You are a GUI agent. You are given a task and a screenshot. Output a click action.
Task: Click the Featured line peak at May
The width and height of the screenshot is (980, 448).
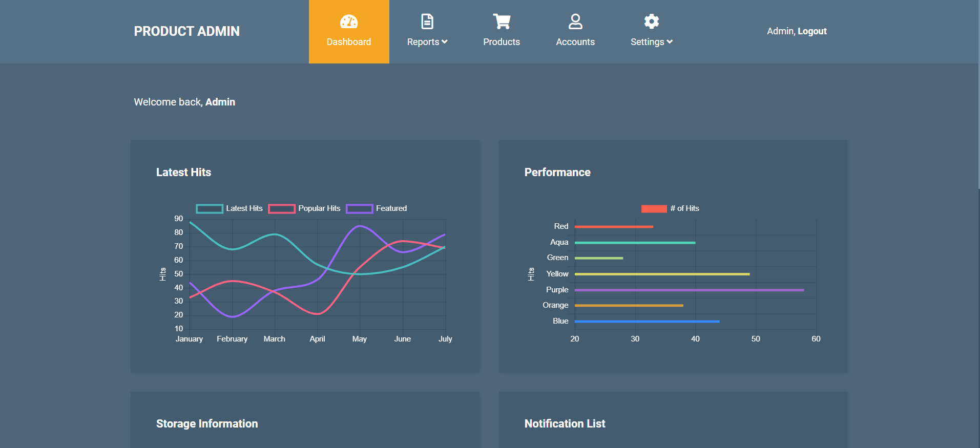[x=360, y=226]
